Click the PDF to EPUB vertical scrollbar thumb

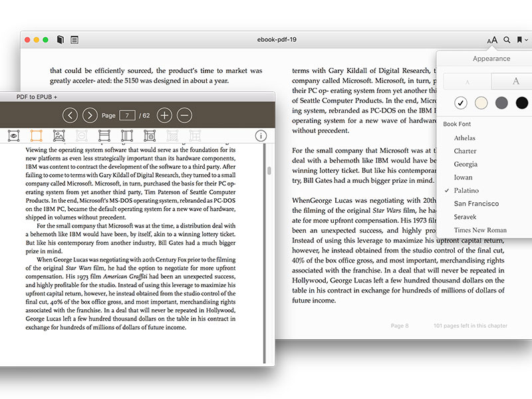point(269,171)
